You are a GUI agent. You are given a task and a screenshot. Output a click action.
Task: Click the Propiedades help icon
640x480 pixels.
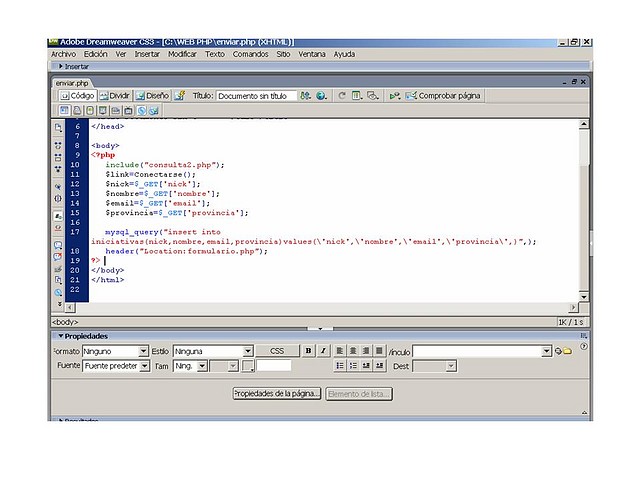[584, 347]
